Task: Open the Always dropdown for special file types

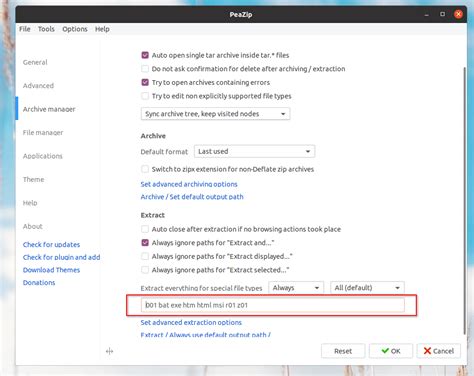Action: point(296,288)
